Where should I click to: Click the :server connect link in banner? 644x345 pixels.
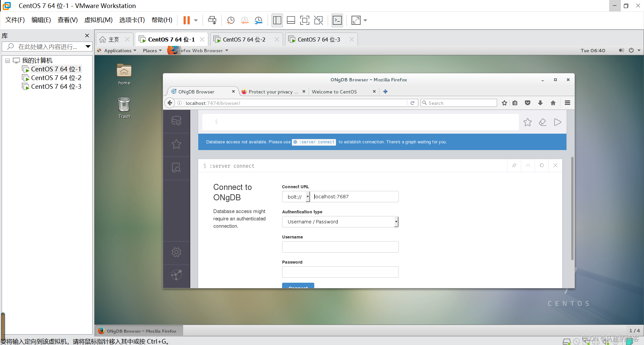point(314,142)
